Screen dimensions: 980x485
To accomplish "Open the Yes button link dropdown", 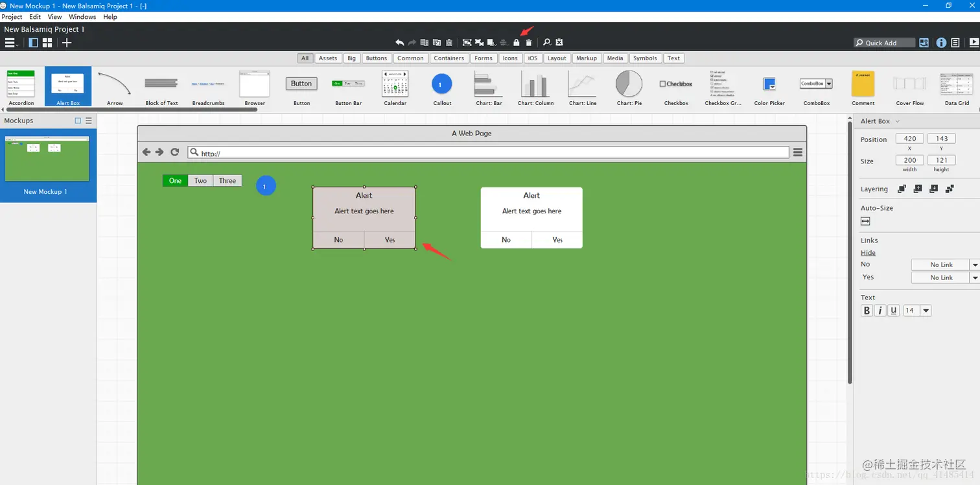I will pyautogui.click(x=974, y=278).
